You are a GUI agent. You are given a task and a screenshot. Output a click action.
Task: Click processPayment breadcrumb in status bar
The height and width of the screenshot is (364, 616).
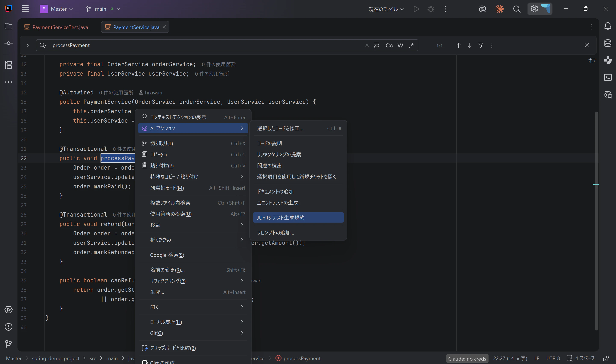298,358
